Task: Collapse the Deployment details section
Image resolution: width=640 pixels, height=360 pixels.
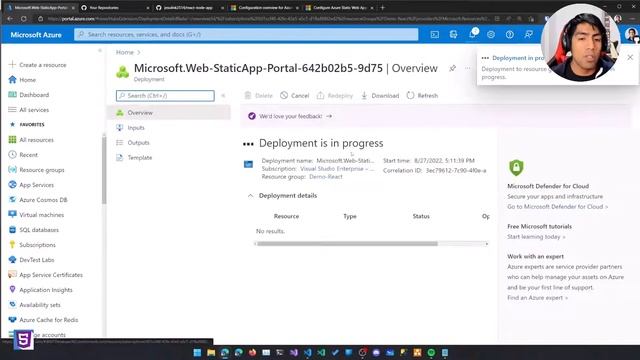Action: pyautogui.click(x=250, y=196)
